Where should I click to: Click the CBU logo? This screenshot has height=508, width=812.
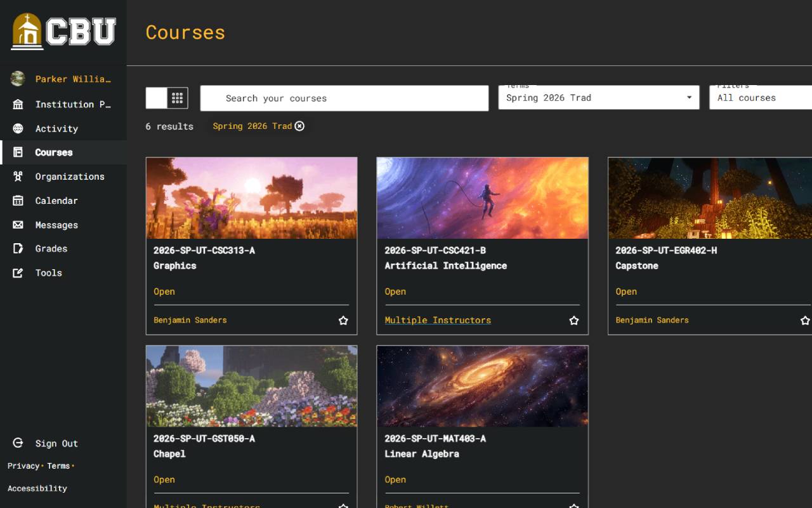[63, 31]
